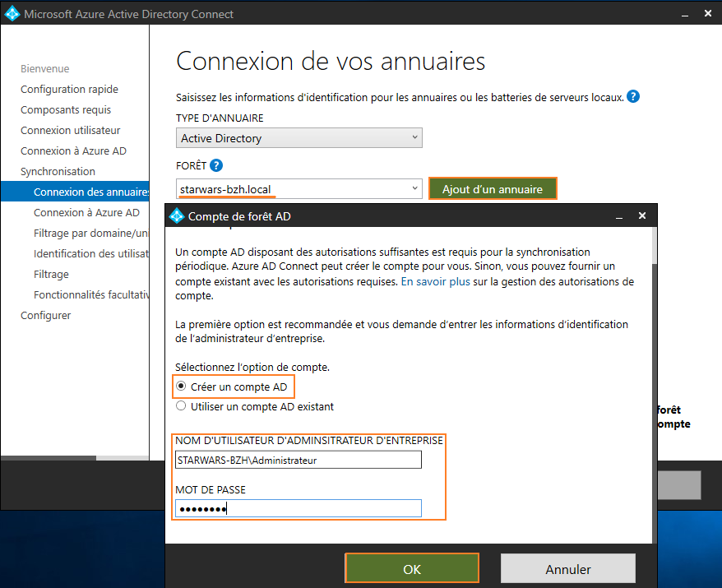Click Annuler to cancel the dialog
The image size is (722, 588).
pos(567,569)
